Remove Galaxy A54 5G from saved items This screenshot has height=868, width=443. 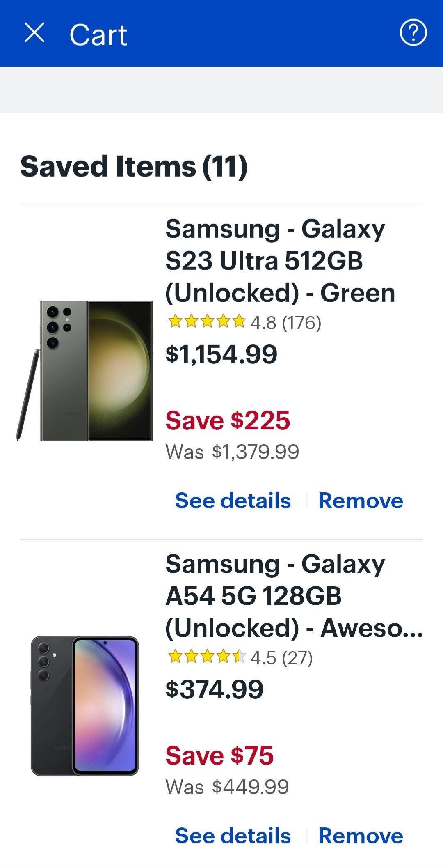tap(361, 836)
